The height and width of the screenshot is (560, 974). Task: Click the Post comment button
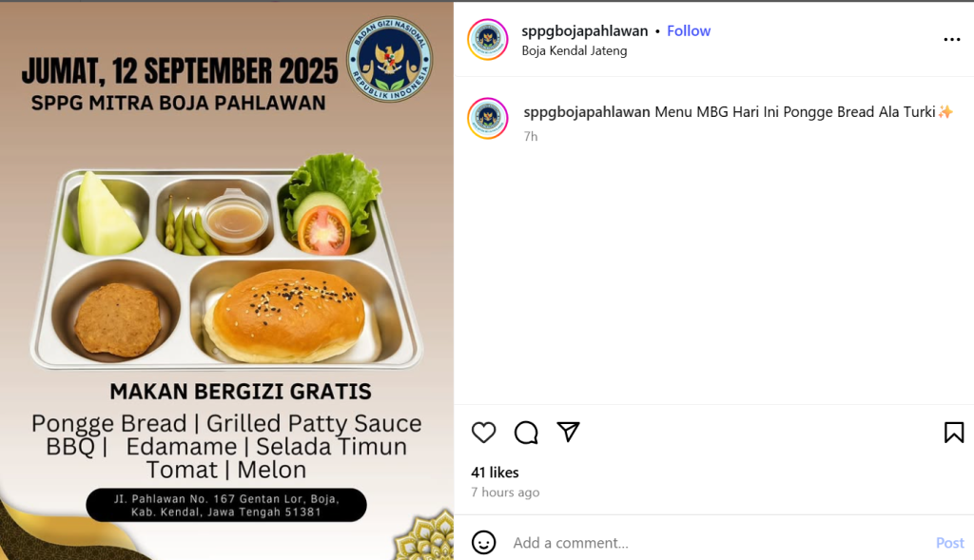coord(950,543)
